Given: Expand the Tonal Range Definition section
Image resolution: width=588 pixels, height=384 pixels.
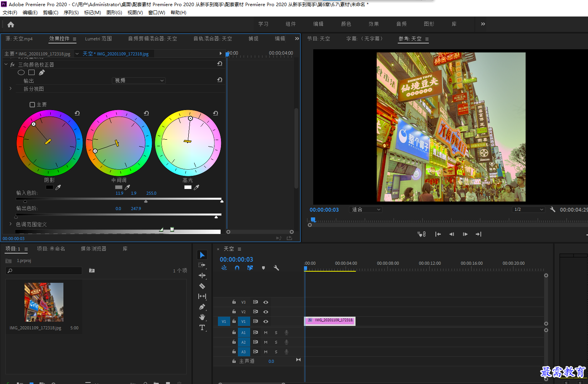Looking at the screenshot, I should pyautogui.click(x=10, y=224).
